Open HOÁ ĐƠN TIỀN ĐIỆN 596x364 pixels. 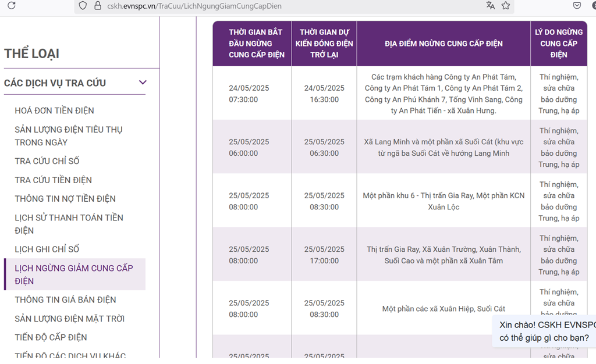pos(54,110)
